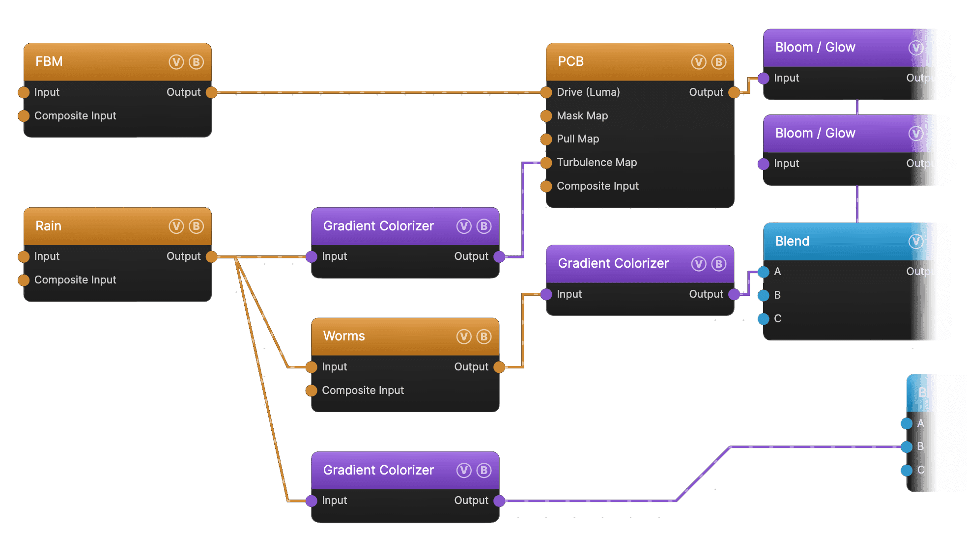Select the Blend node's B input port
This screenshot has height=560, width=967.
(764, 295)
